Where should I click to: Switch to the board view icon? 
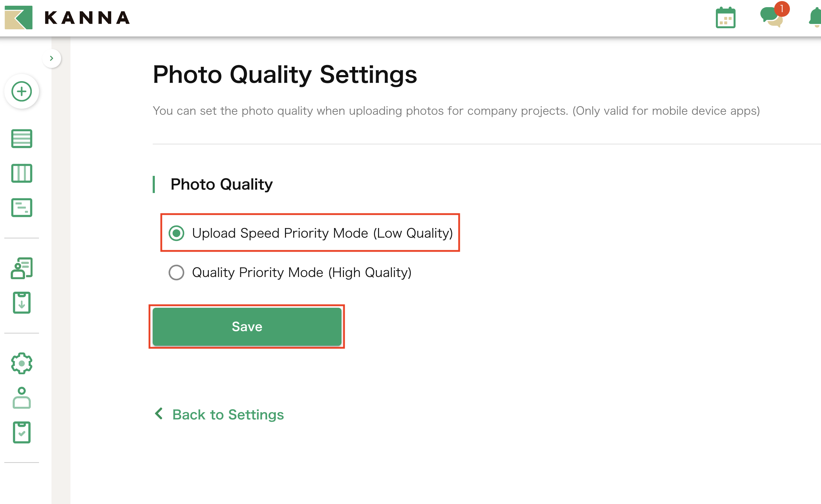pyautogui.click(x=21, y=173)
